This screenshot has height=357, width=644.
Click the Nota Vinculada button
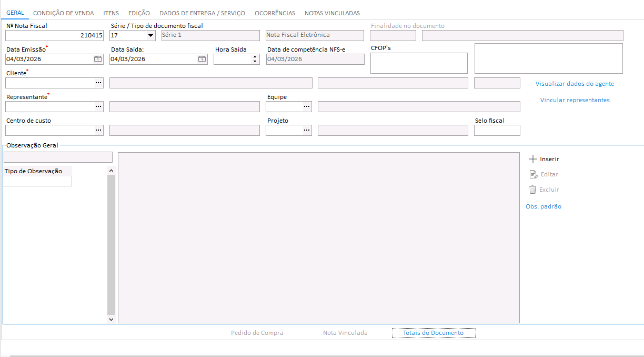(345, 333)
